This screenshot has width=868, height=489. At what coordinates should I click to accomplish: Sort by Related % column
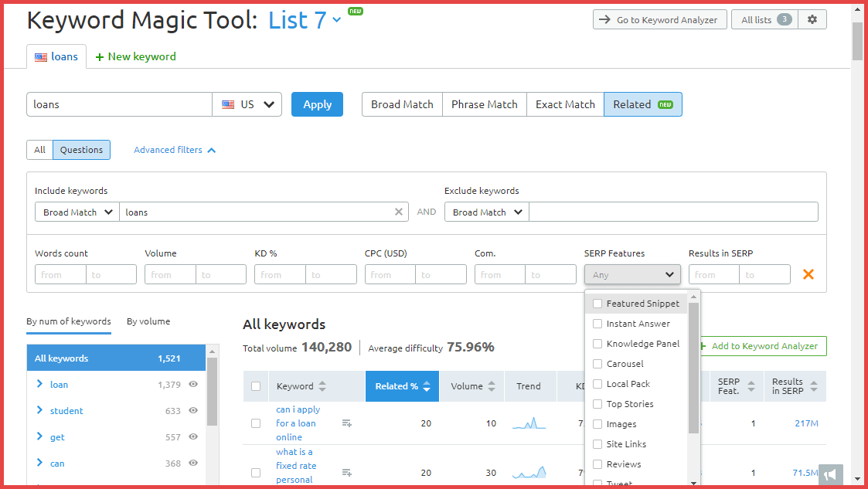tap(403, 386)
